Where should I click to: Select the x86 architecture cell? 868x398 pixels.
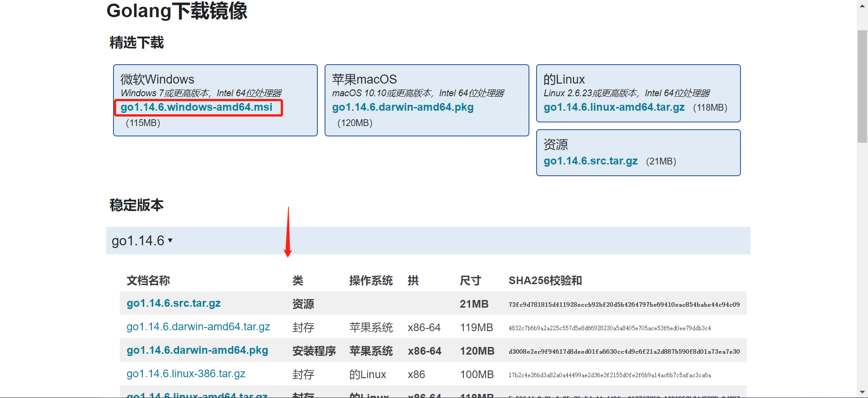click(x=416, y=375)
